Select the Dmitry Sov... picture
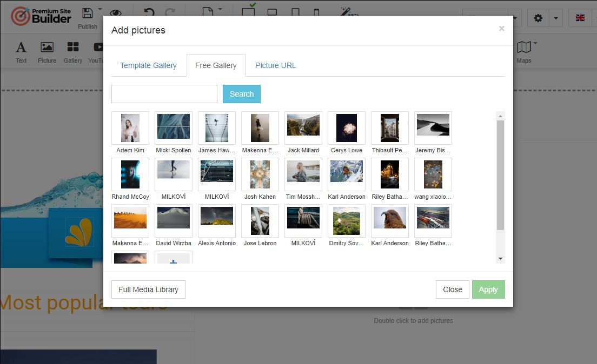 (347, 220)
